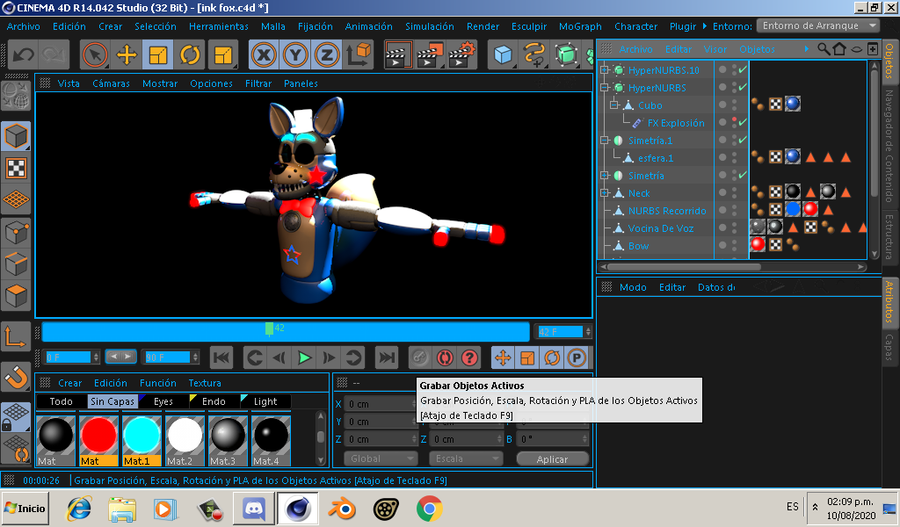This screenshot has height=527, width=900.
Task: Toggle snapping magnet icon
Action: [16, 378]
